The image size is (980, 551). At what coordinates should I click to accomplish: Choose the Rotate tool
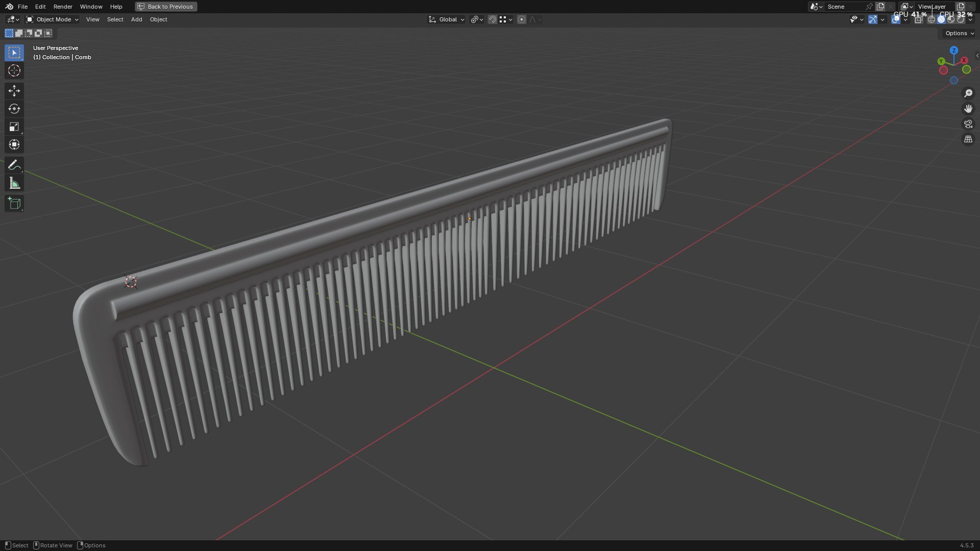[x=14, y=109]
